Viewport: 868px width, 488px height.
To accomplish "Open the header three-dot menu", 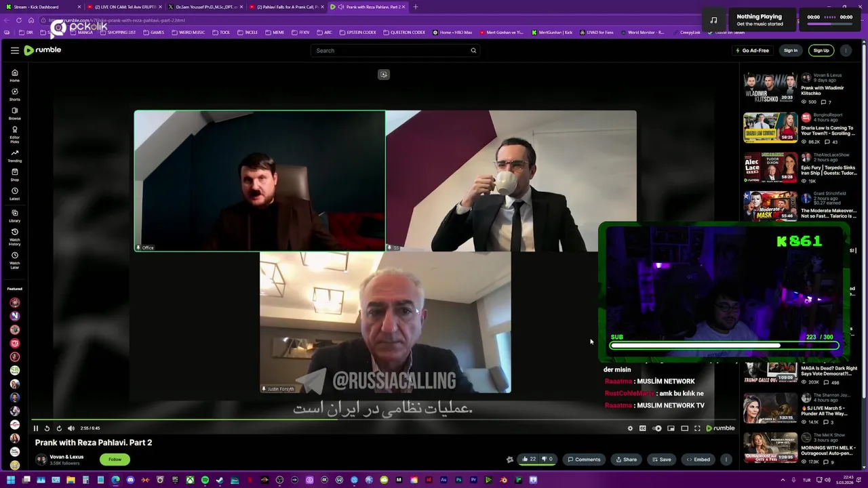I will [846, 50].
